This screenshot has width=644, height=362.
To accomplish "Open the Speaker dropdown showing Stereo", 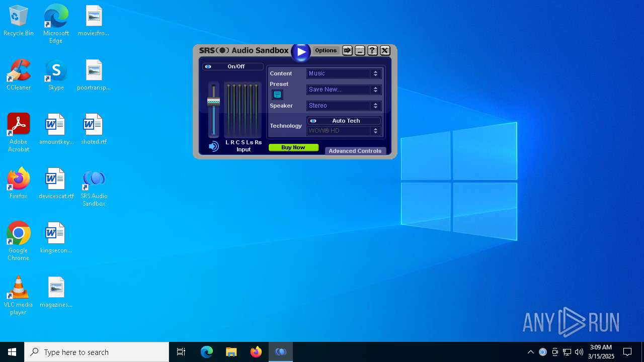I will click(x=344, y=106).
